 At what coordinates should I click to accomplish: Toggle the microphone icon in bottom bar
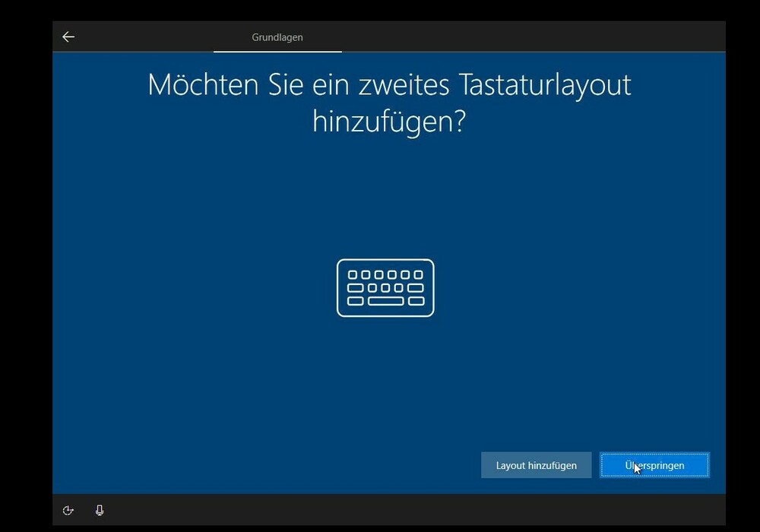[x=100, y=511]
